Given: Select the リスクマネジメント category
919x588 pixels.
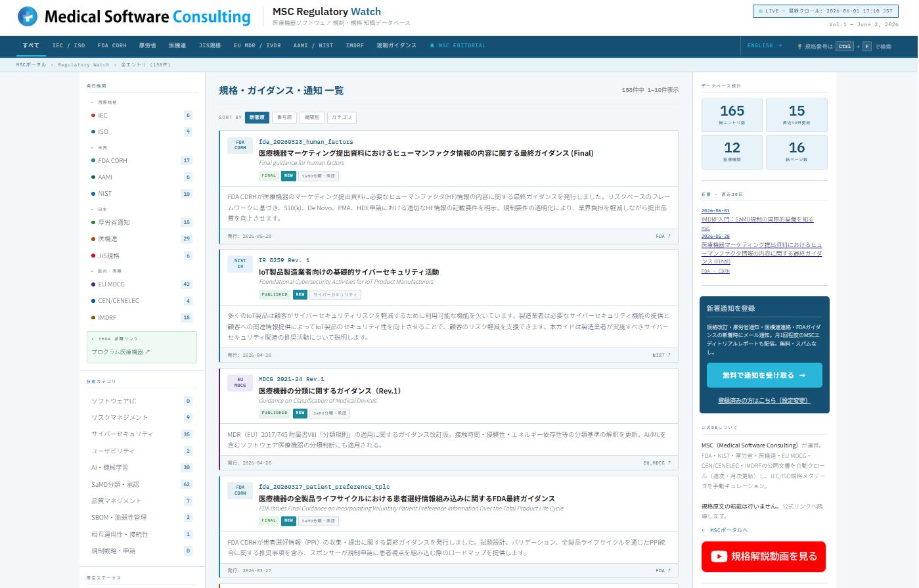Looking at the screenshot, I should click(x=141, y=418).
